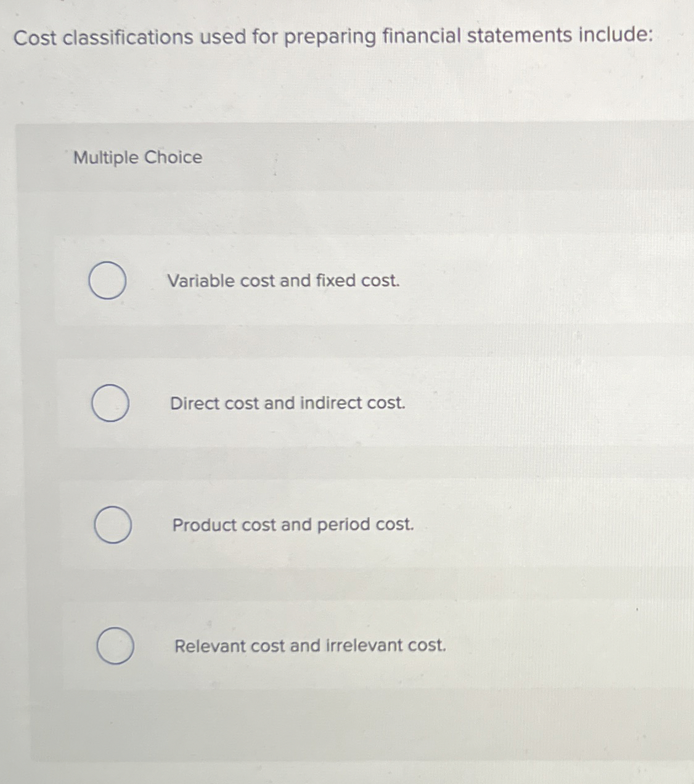Pick the third answer option row
694x784 pixels.
(x=284, y=525)
